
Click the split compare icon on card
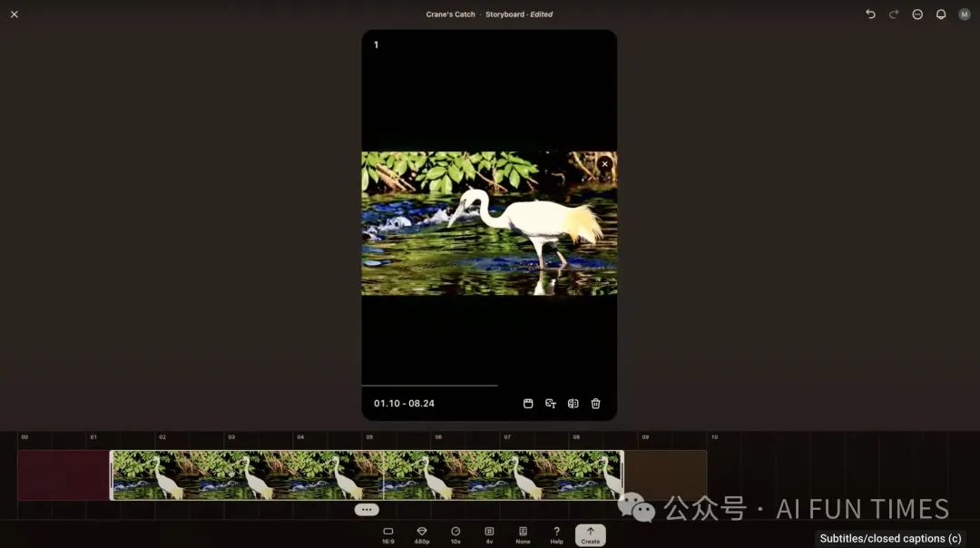click(x=573, y=404)
